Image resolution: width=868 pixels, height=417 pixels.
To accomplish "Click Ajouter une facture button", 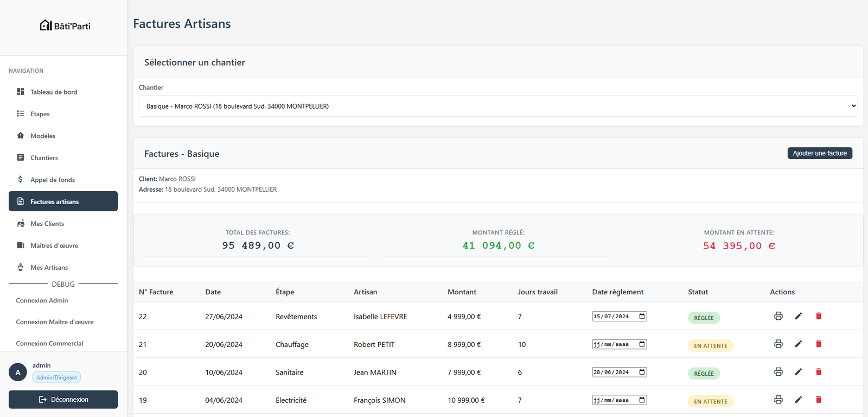I will click(x=819, y=154).
